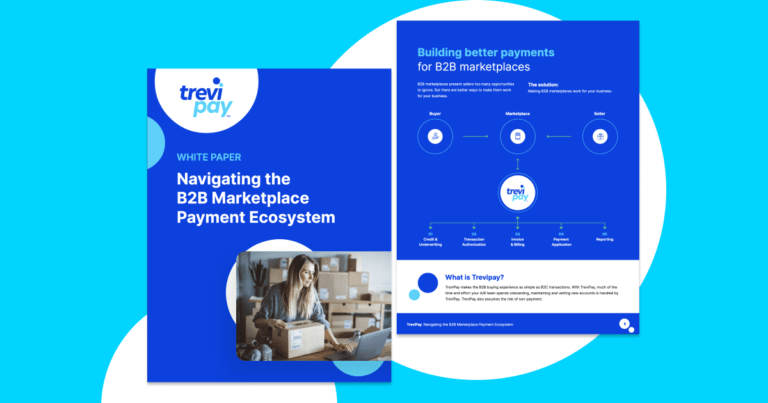Image resolution: width=768 pixels, height=403 pixels.
Task: Click the paragraph under "What is Trevipay?"
Action: (531, 293)
